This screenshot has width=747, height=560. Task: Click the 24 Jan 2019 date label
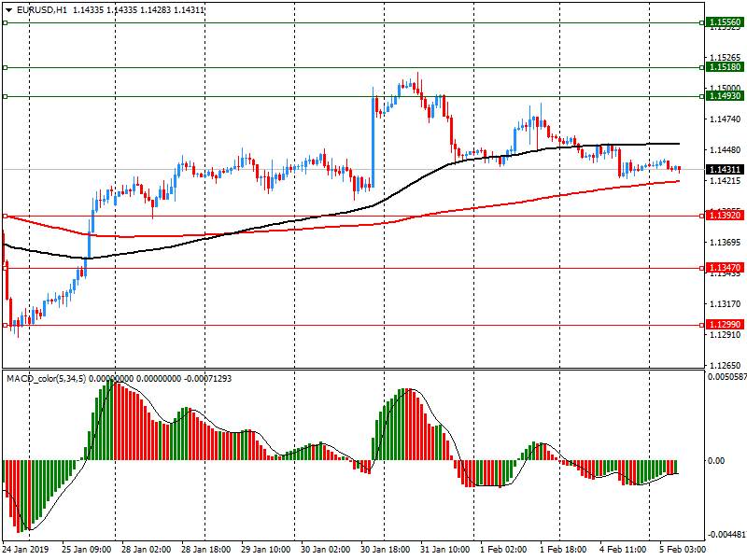coord(27,551)
